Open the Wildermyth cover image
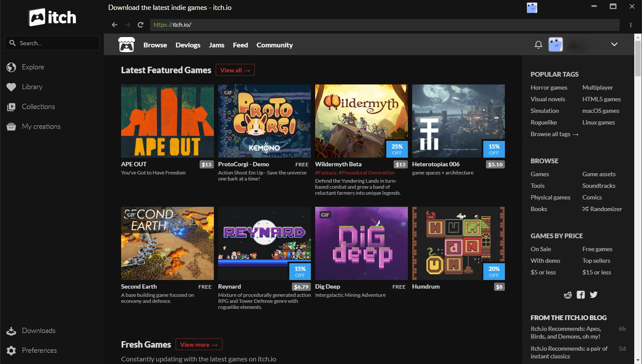Viewport: 642px width, 364px height. pos(361,121)
